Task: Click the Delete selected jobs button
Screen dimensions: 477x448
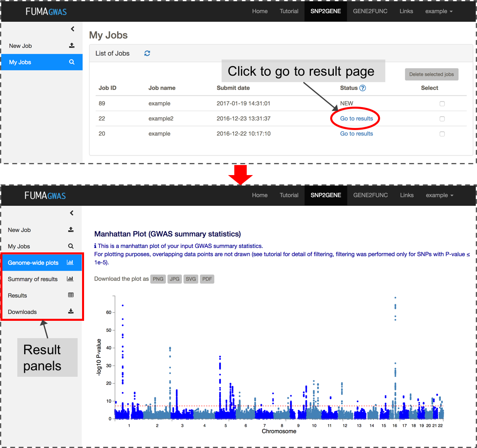Action: 432,74
